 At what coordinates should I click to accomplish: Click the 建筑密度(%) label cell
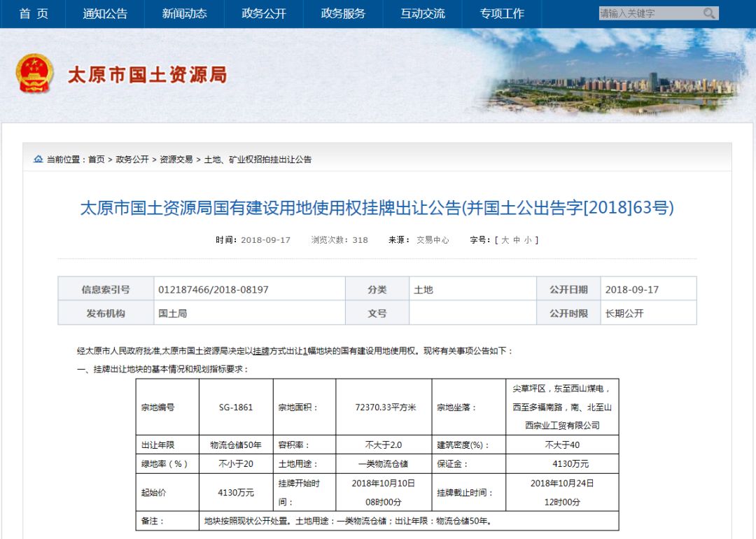[x=468, y=445]
